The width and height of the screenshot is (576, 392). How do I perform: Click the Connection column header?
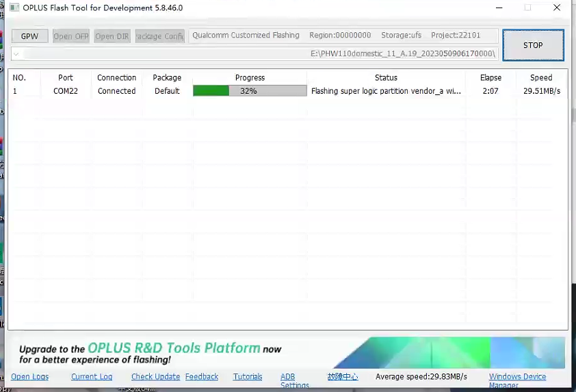(116, 77)
